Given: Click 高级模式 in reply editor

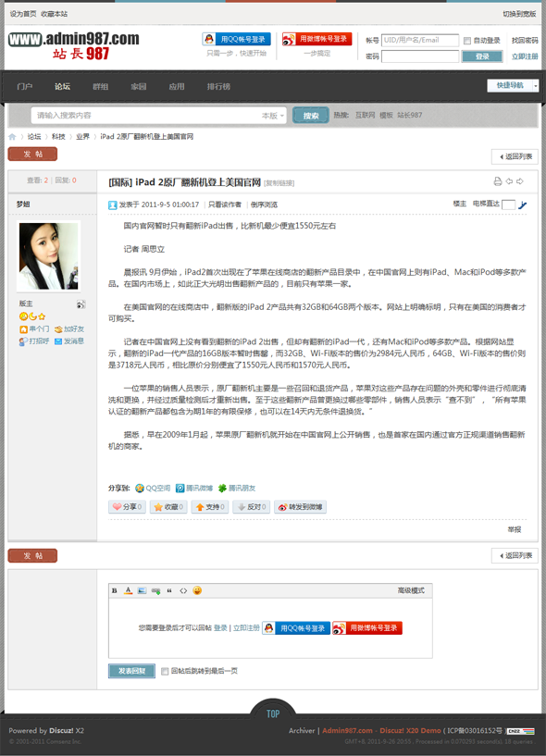Looking at the screenshot, I should point(411,590).
